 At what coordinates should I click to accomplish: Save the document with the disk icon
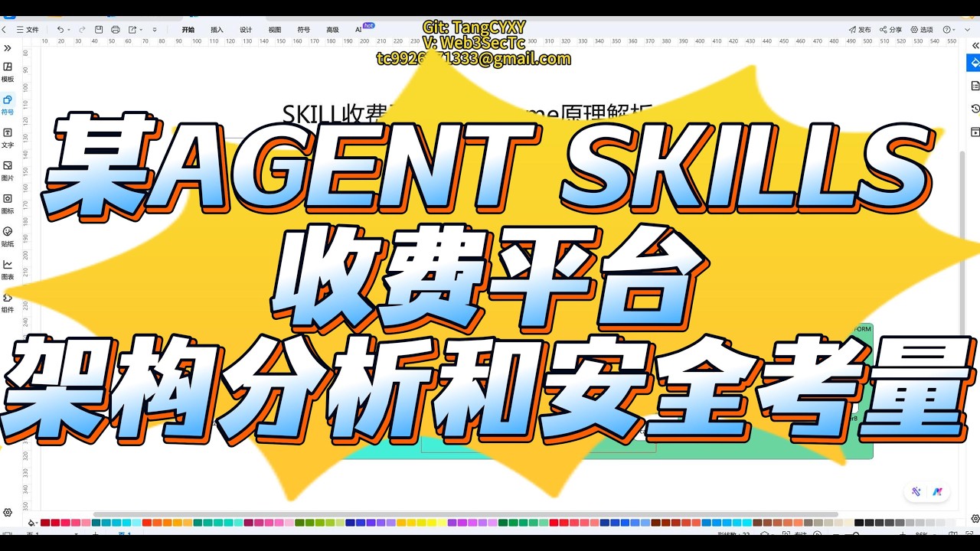point(99,29)
